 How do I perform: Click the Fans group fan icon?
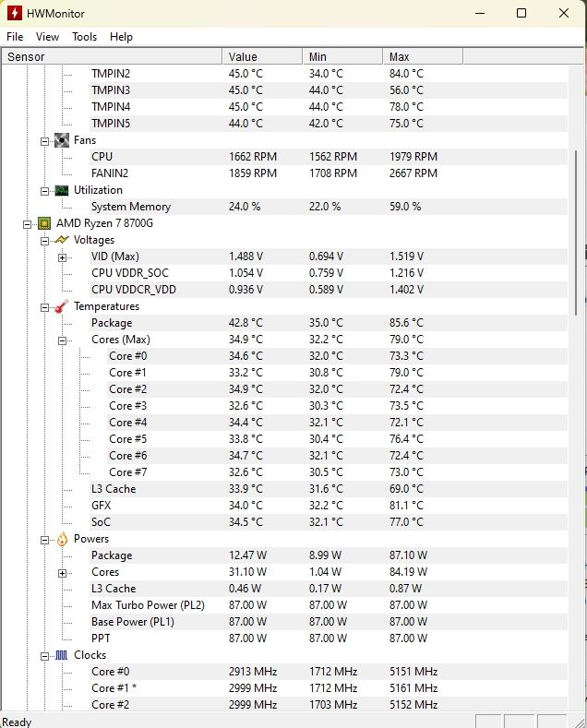click(62, 140)
